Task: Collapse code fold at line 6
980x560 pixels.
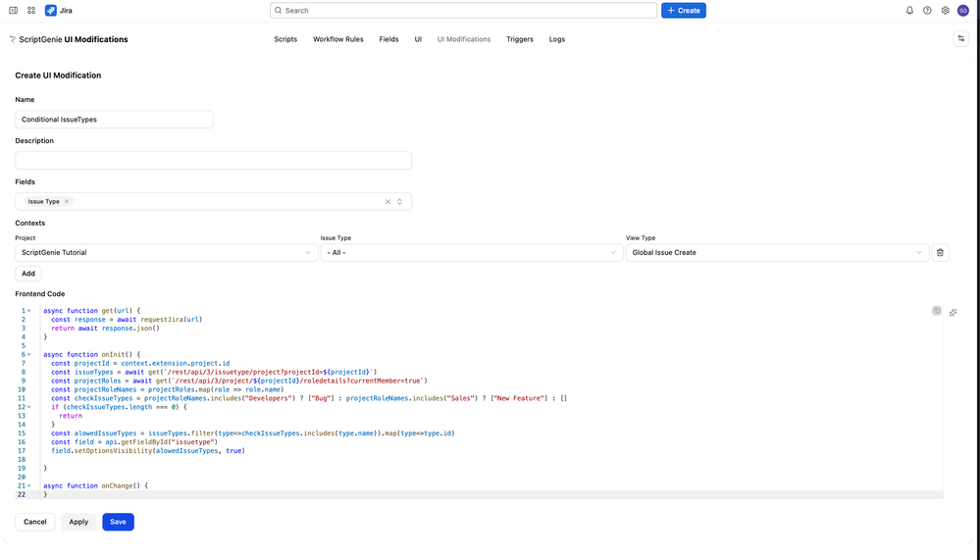Action: coord(28,354)
